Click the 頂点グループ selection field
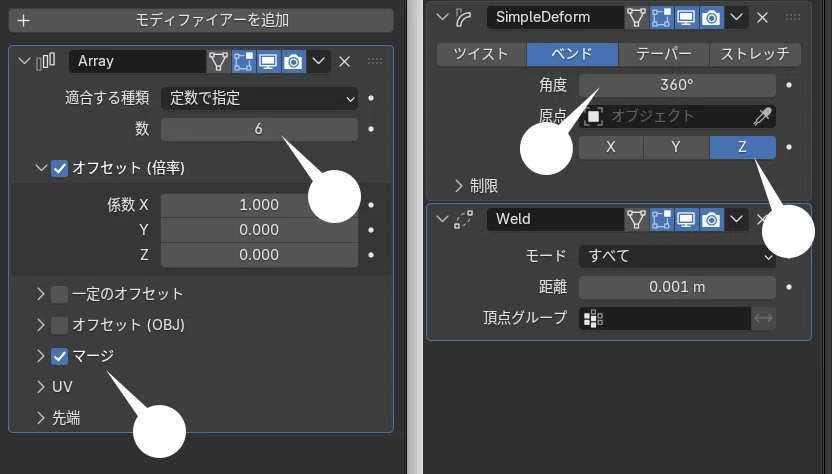The image size is (832, 474). pyautogui.click(x=665, y=318)
